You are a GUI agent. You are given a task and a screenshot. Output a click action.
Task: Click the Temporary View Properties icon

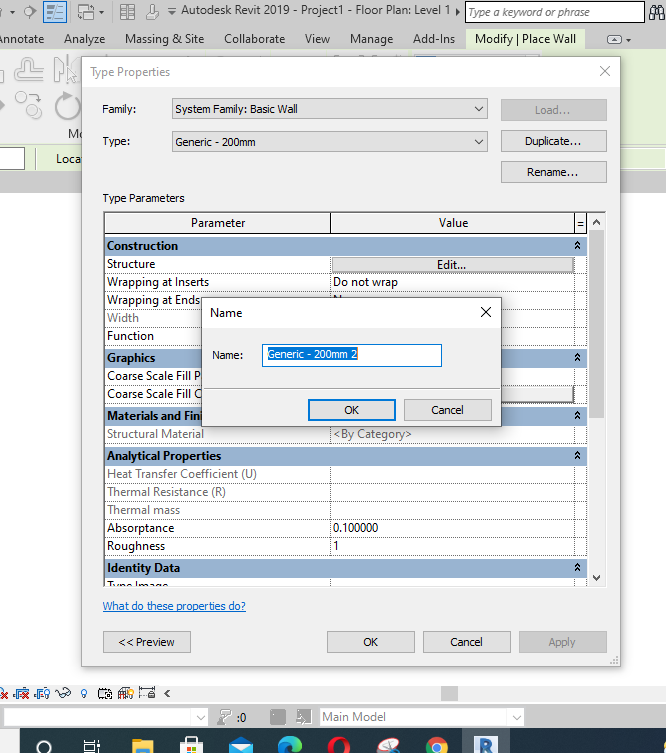105,693
